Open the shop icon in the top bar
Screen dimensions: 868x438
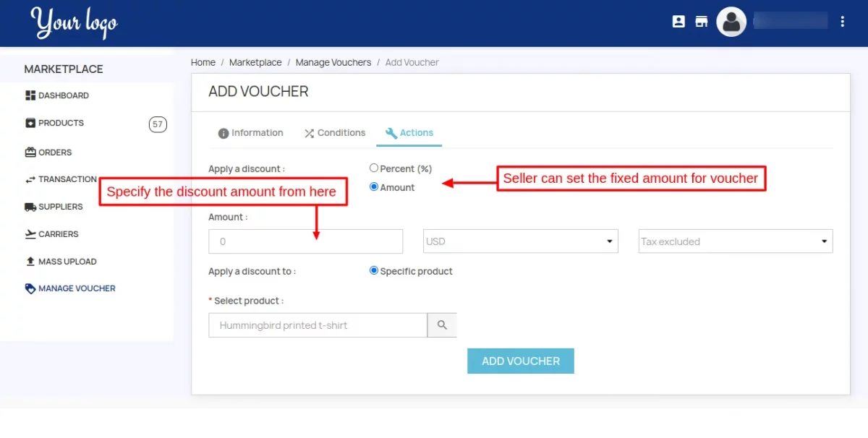pyautogui.click(x=701, y=21)
